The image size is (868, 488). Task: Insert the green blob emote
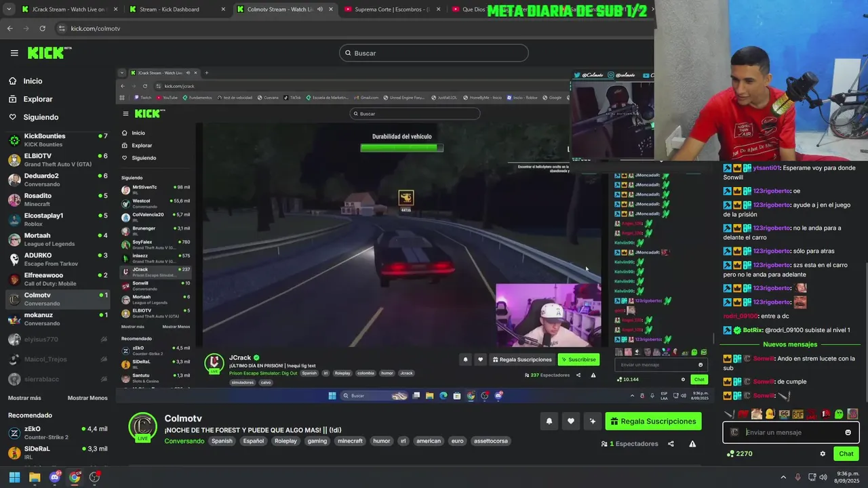tap(839, 414)
